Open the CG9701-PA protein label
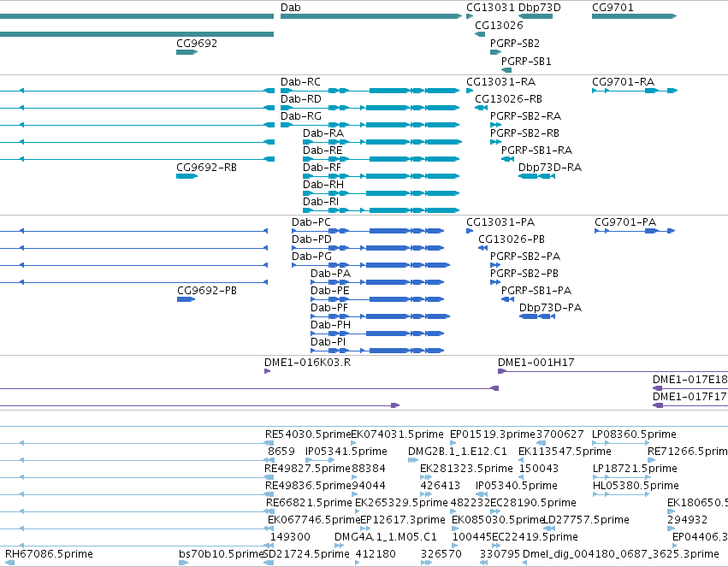The image size is (728, 567). (x=625, y=222)
